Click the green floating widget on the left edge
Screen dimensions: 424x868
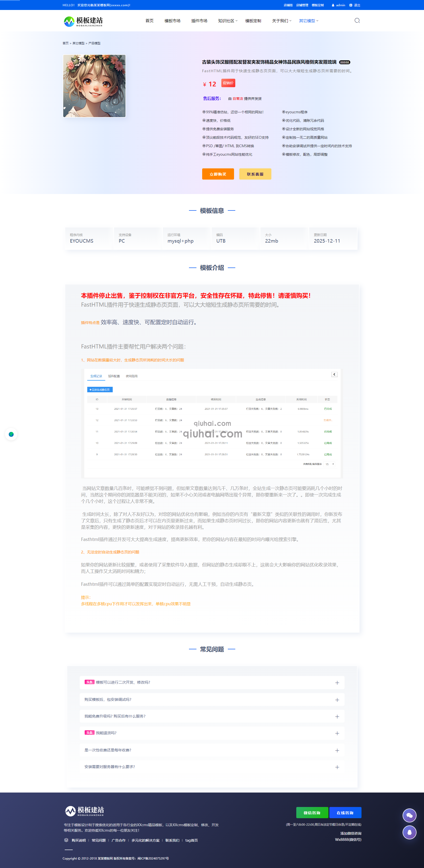(x=11, y=434)
